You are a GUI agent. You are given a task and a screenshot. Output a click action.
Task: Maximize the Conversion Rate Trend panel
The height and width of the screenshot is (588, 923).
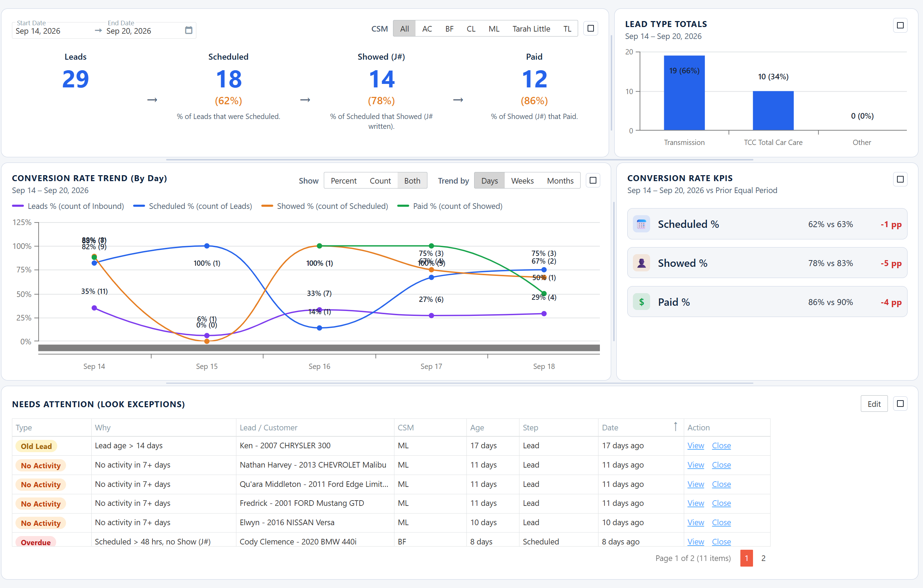(x=593, y=180)
